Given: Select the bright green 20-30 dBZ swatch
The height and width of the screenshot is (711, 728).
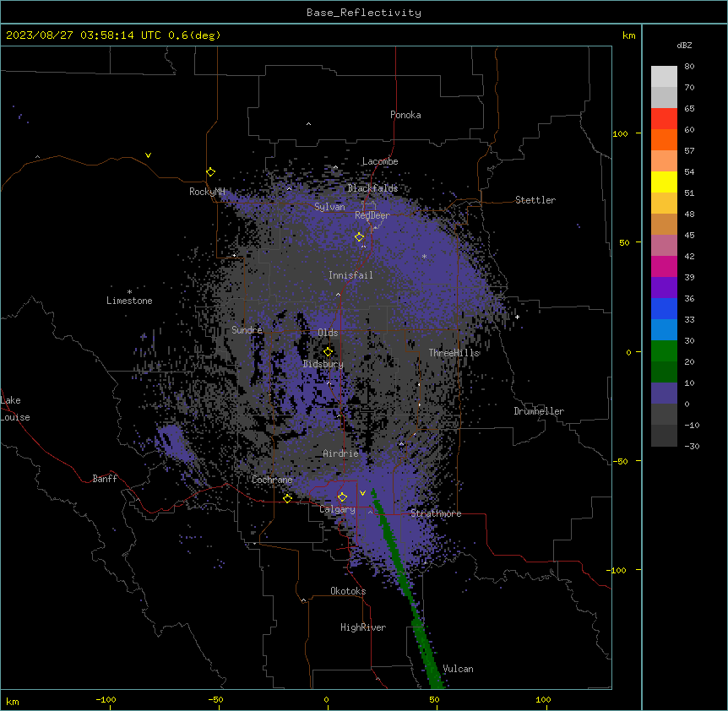Looking at the screenshot, I should (664, 351).
